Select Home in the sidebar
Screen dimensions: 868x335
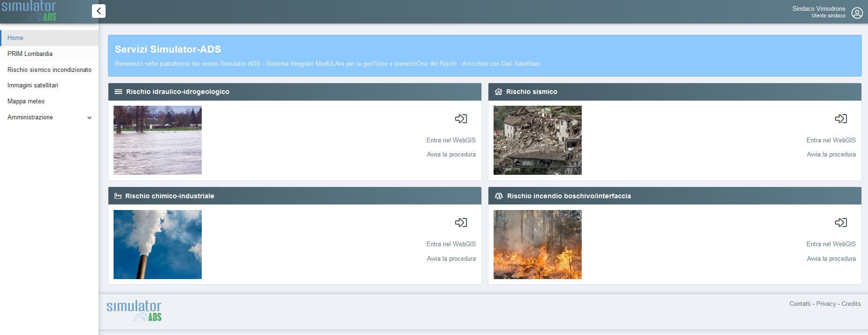(x=49, y=38)
